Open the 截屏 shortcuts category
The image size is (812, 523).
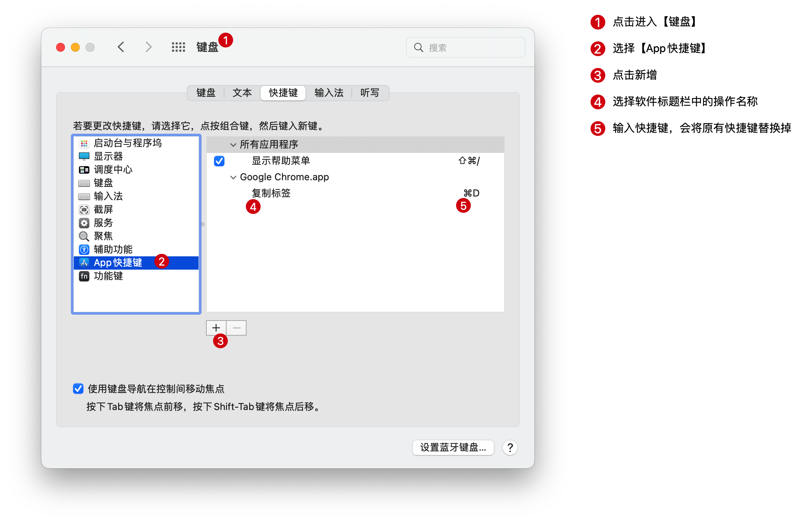[x=104, y=209]
